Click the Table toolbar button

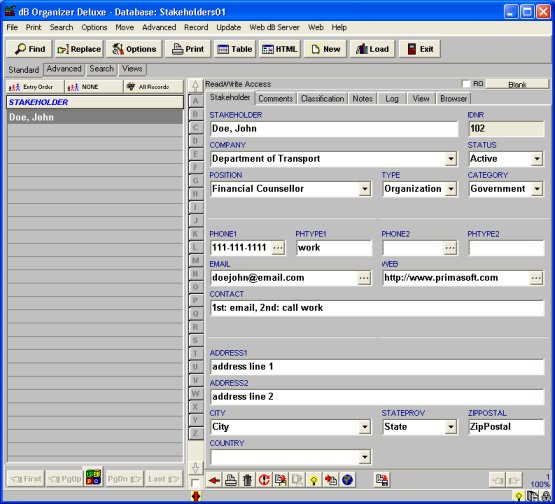point(235,49)
